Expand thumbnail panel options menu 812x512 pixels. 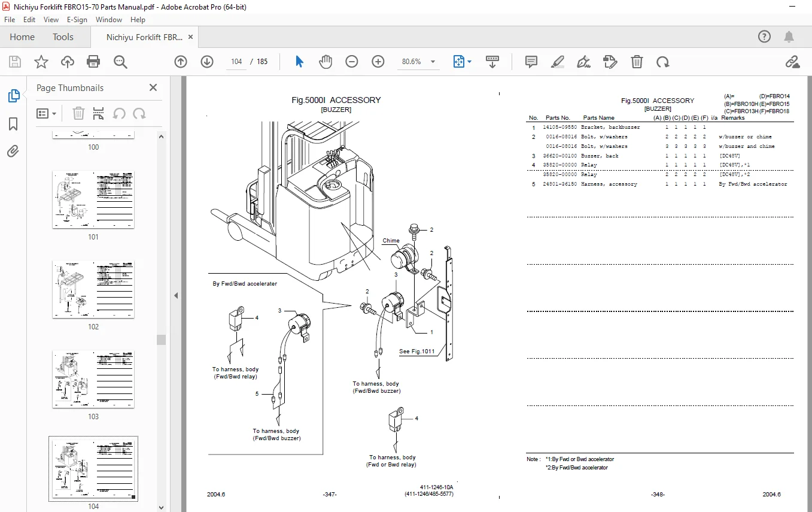[47, 113]
